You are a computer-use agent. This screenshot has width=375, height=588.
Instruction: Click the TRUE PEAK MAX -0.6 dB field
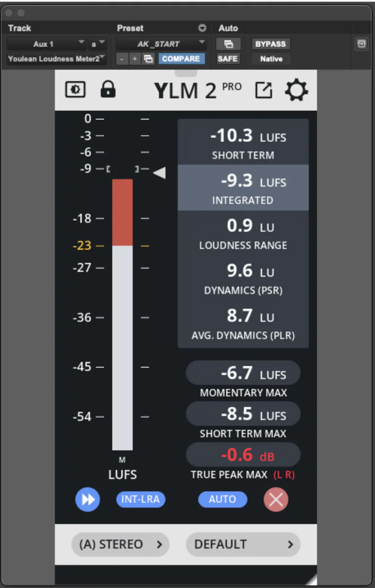[x=243, y=455]
